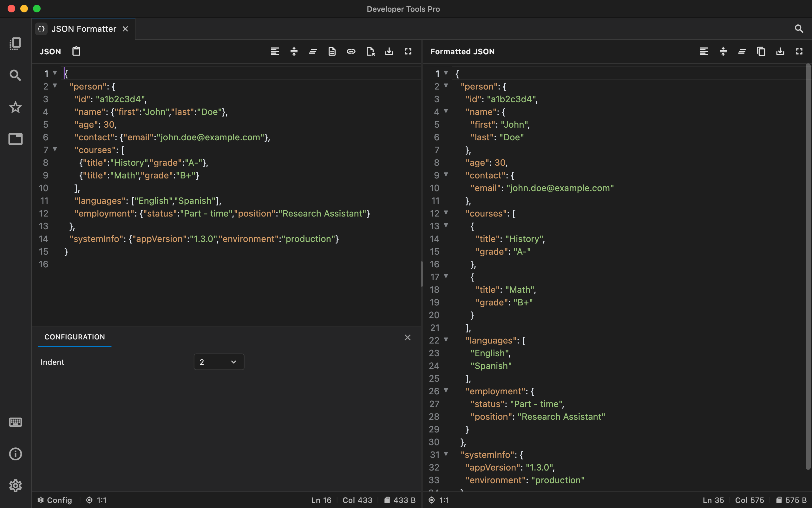The width and height of the screenshot is (812, 508).
Task: Open a file into JSON input
Action: 370,51
